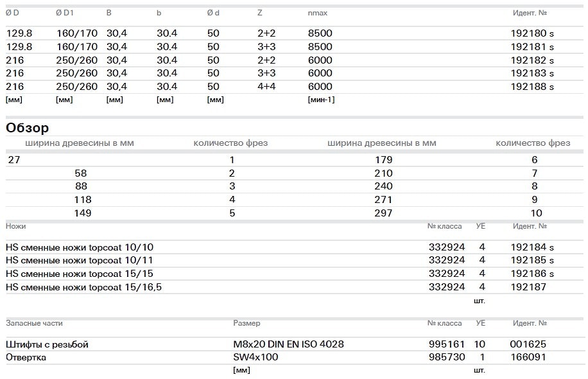Click the ident number 192180 s
588x379 pixels.
tap(532, 33)
